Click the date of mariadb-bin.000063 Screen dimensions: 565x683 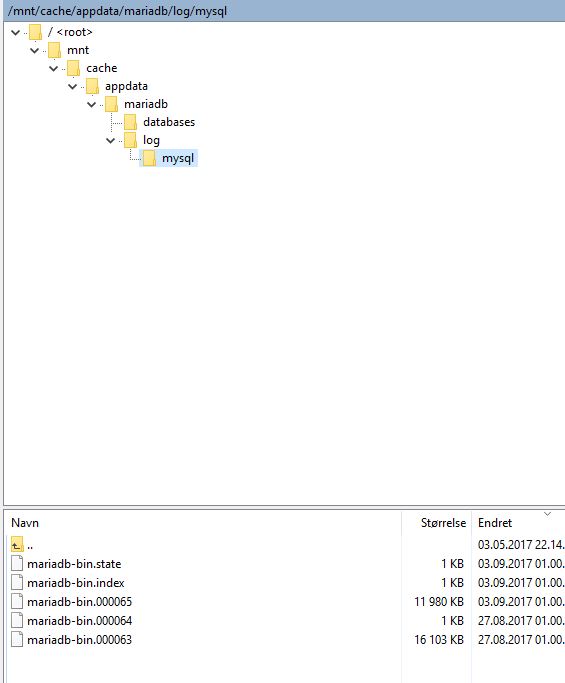coord(521,639)
